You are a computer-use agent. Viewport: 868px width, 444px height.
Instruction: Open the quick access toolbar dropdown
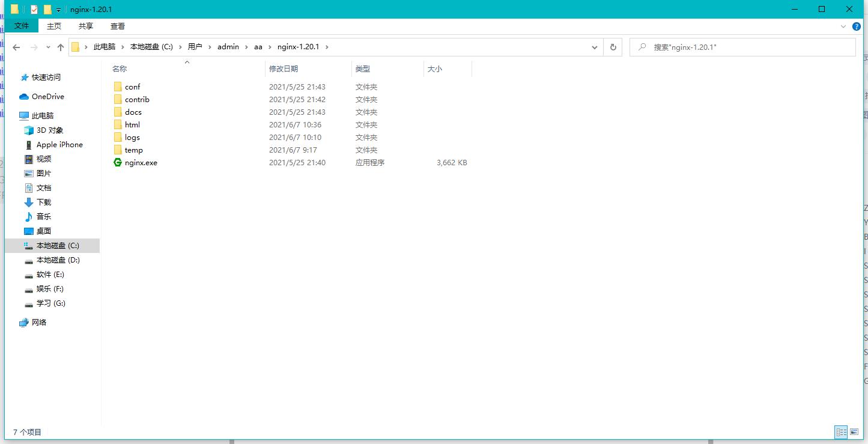coord(58,10)
